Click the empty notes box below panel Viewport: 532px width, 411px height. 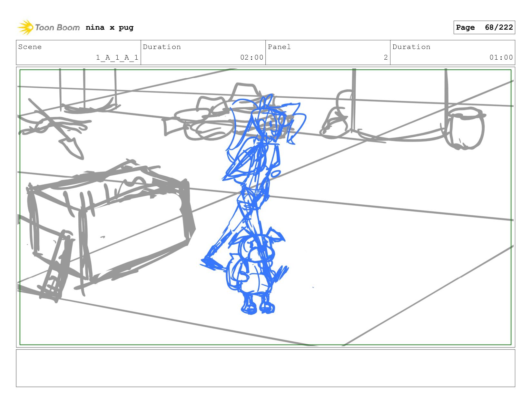(265, 368)
